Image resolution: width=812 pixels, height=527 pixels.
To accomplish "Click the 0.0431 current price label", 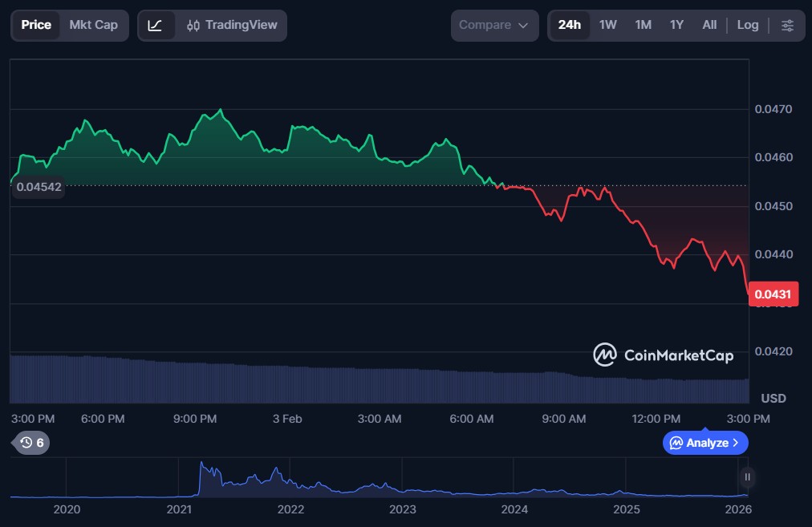I will tap(774, 294).
